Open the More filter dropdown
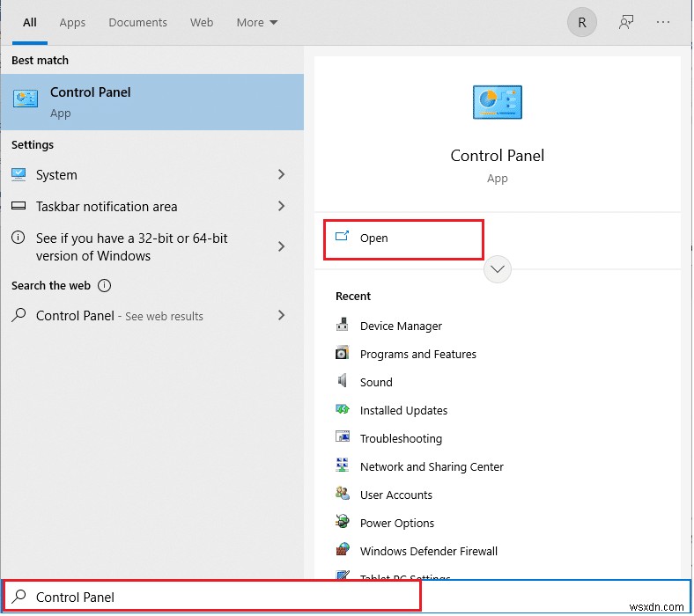This screenshot has width=694, height=616. point(257,23)
